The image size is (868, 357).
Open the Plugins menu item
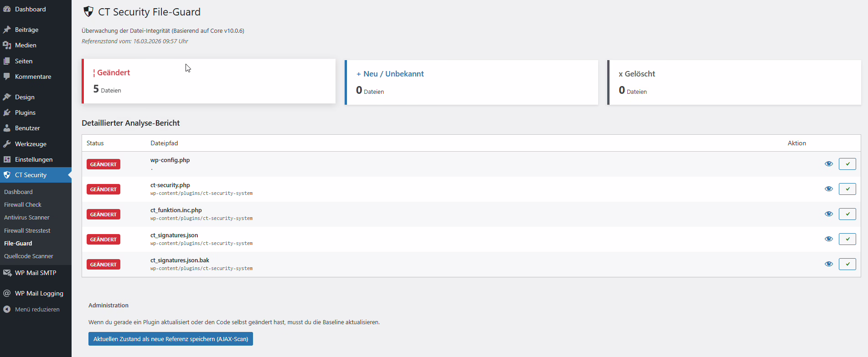coord(36,112)
